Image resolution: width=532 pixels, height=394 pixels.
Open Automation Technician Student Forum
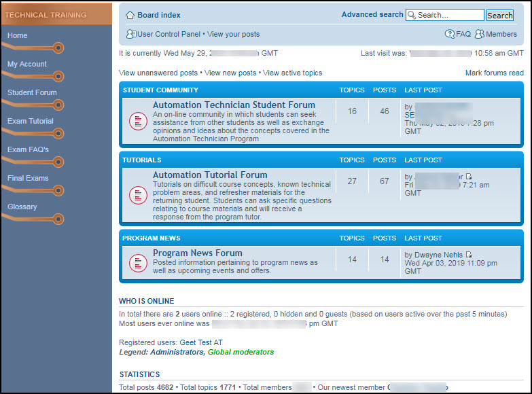pyautogui.click(x=234, y=105)
